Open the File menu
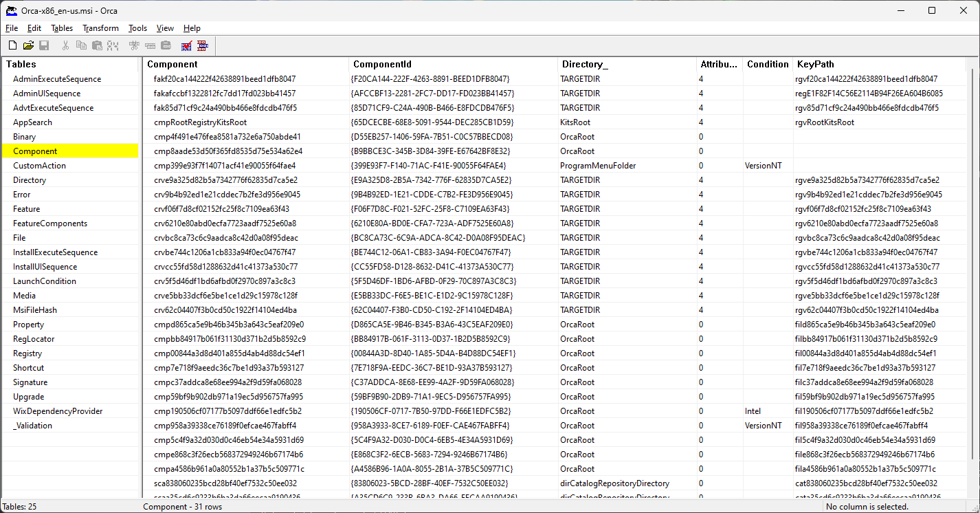Image resolution: width=980 pixels, height=513 pixels. tap(11, 28)
